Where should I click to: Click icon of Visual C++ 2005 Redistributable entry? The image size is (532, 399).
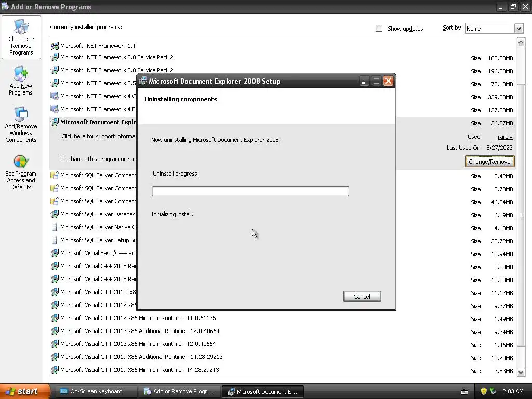54,266
